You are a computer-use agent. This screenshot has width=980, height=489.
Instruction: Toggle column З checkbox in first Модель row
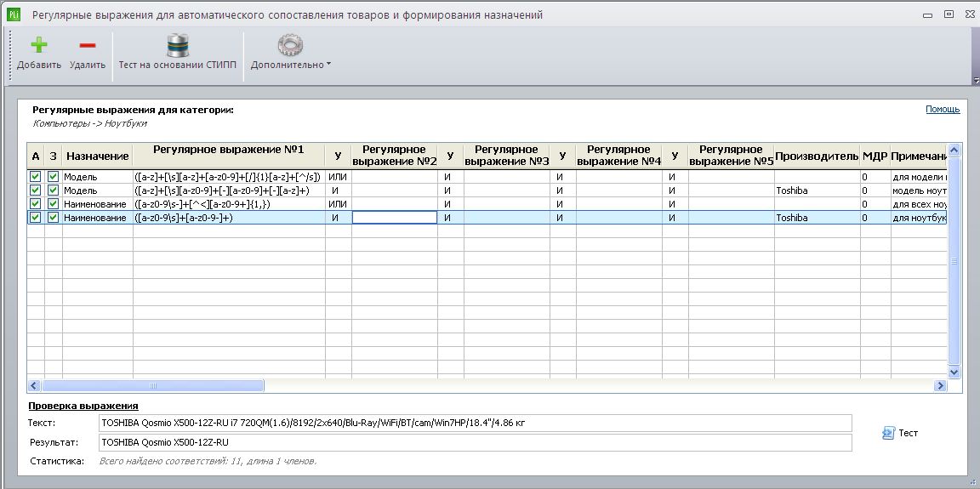click(53, 177)
